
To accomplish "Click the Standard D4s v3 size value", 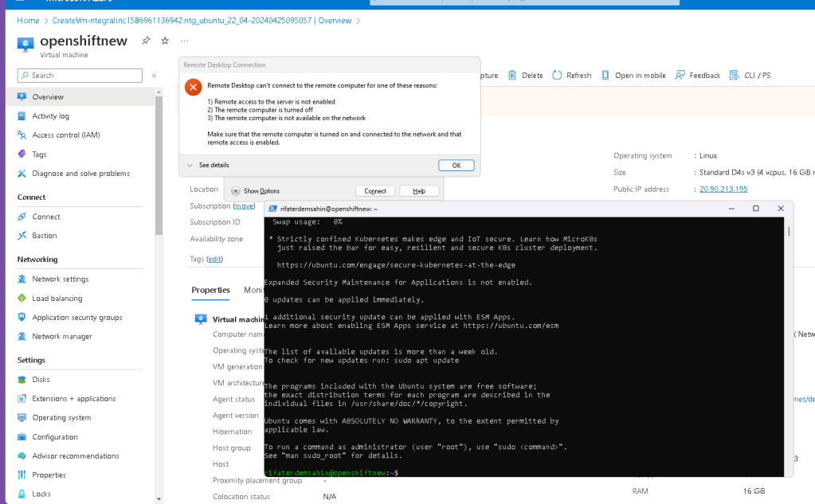I will (757, 173).
